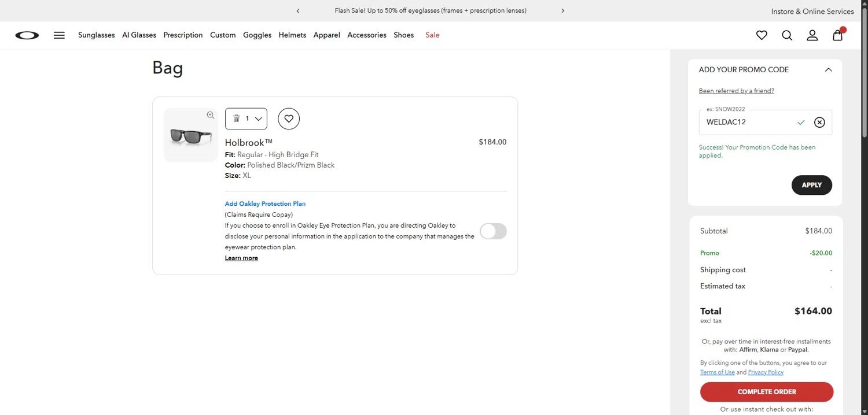Image resolution: width=868 pixels, height=415 pixels.
Task: Click Add Oakley Protection Plan link
Action: (x=265, y=204)
